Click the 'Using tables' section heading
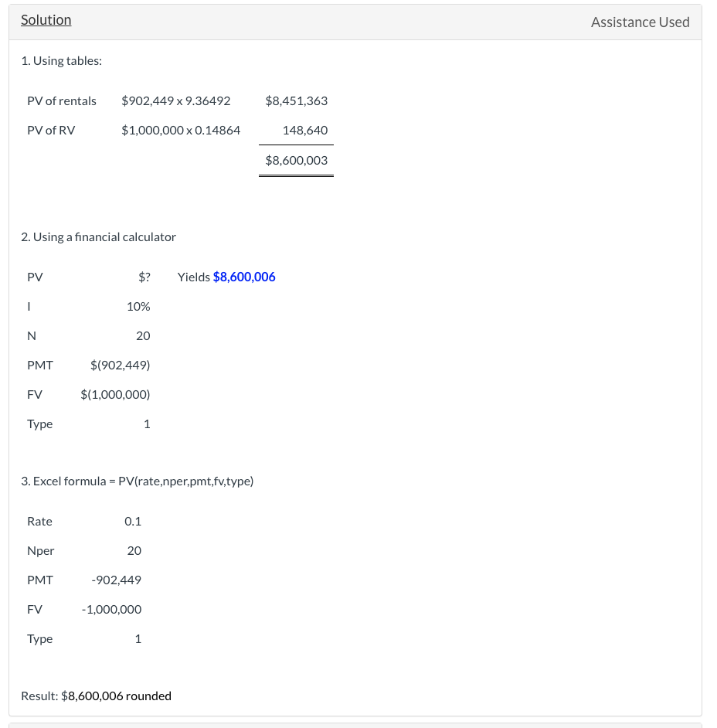 point(61,60)
